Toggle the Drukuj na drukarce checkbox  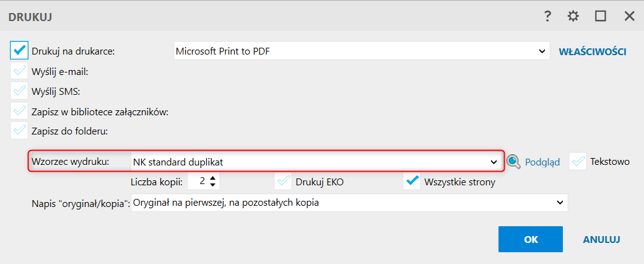click(x=20, y=50)
